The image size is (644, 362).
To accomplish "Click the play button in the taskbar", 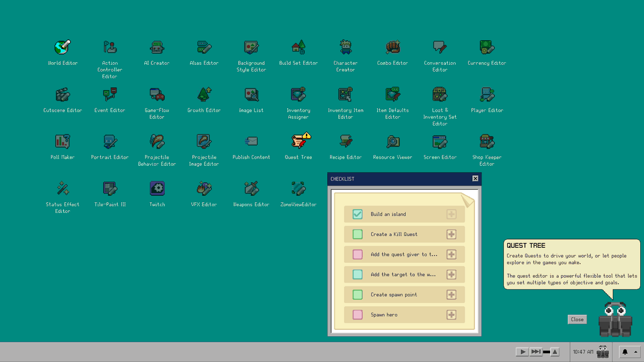I will [x=522, y=352].
